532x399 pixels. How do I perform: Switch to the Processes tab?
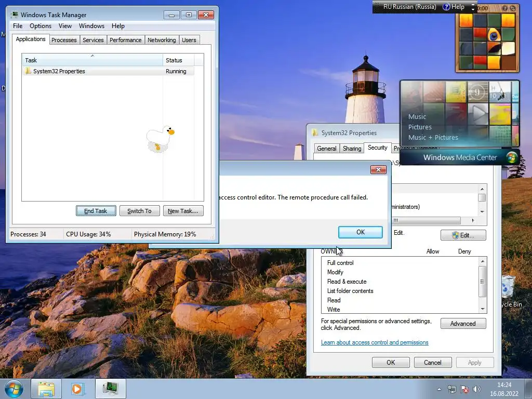click(x=64, y=40)
